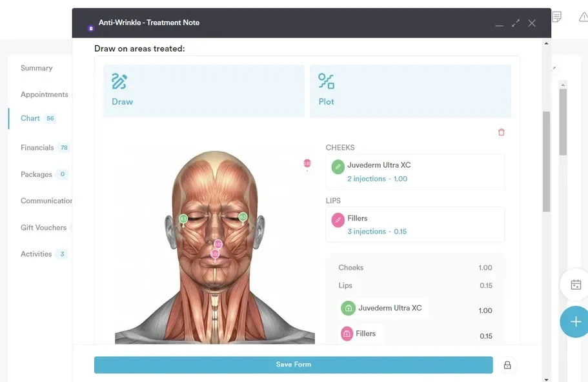This screenshot has width=588, height=382.
Task: Click pink Fillers syringe icon under Lips
Action: point(338,220)
